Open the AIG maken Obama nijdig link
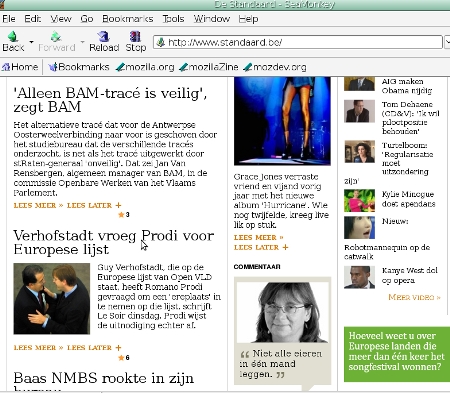 407,86
